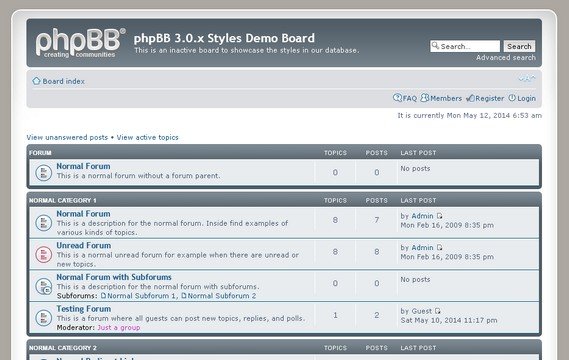Click the Board index home icon
569x360 pixels.
(36, 81)
